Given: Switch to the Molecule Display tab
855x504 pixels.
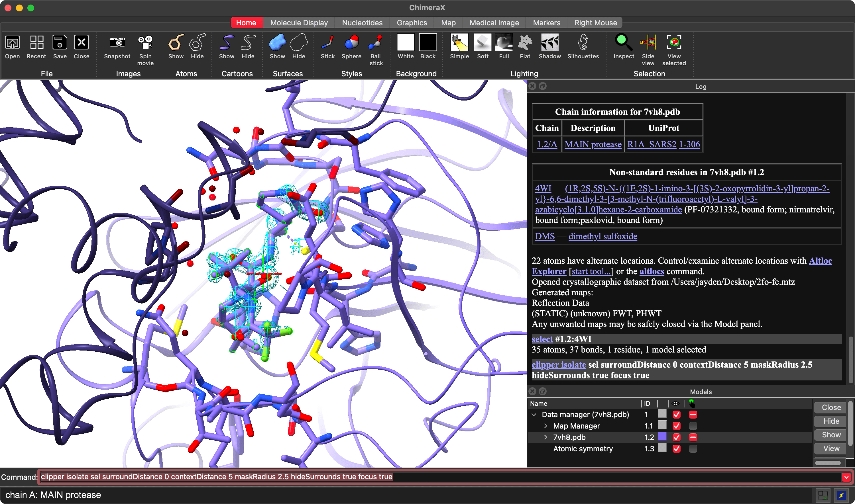Looking at the screenshot, I should pyautogui.click(x=299, y=23).
